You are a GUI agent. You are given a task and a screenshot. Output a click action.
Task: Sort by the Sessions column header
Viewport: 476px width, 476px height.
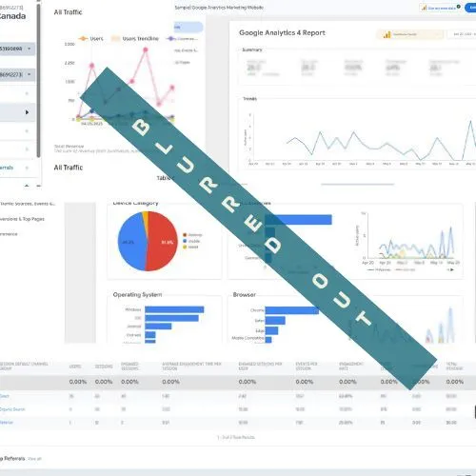click(x=104, y=367)
